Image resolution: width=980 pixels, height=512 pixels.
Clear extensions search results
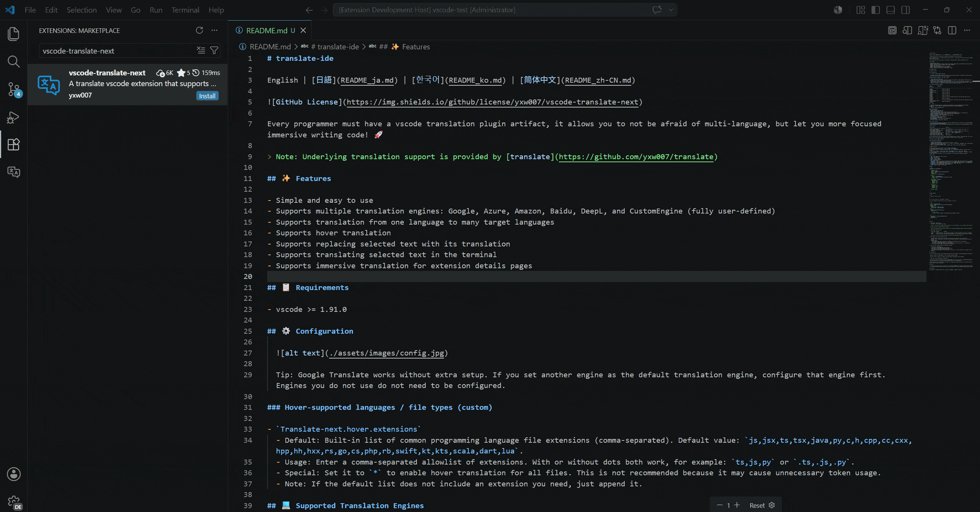(201, 50)
